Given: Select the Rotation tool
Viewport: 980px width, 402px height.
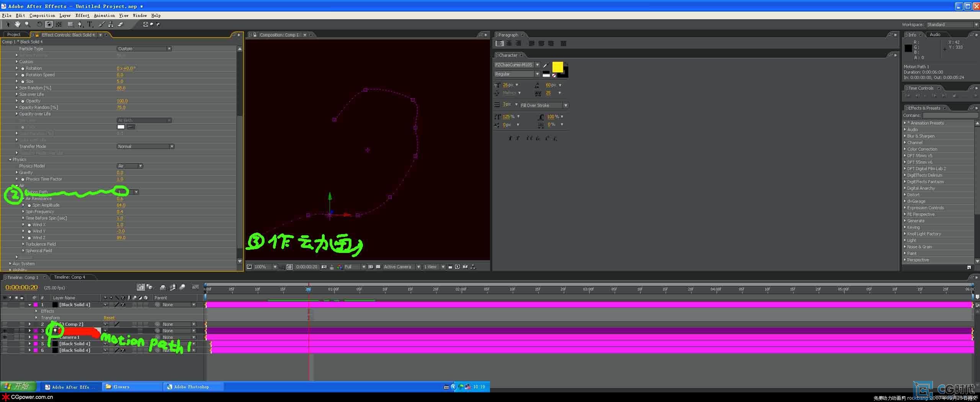Looking at the screenshot, I should (x=39, y=24).
